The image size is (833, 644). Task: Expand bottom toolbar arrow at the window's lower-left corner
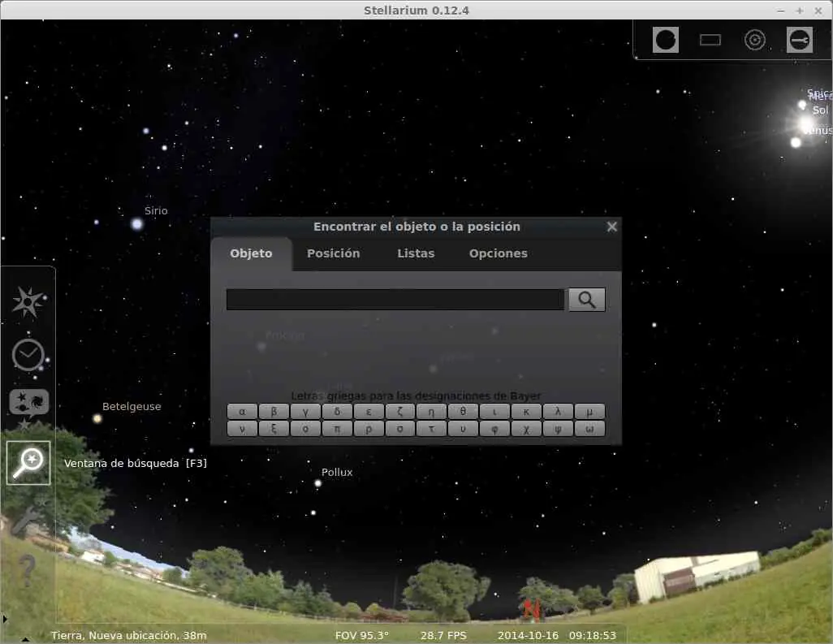click(x=25, y=640)
